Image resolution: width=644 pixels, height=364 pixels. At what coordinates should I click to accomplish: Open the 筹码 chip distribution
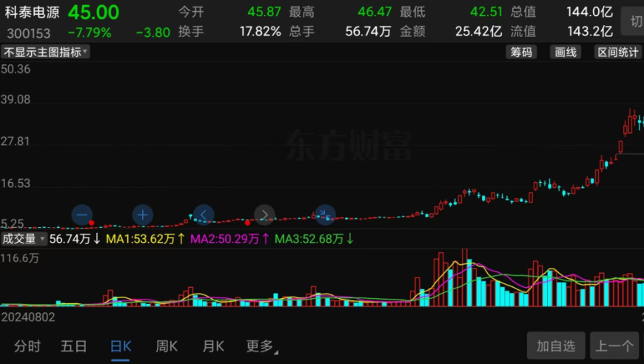pos(521,52)
